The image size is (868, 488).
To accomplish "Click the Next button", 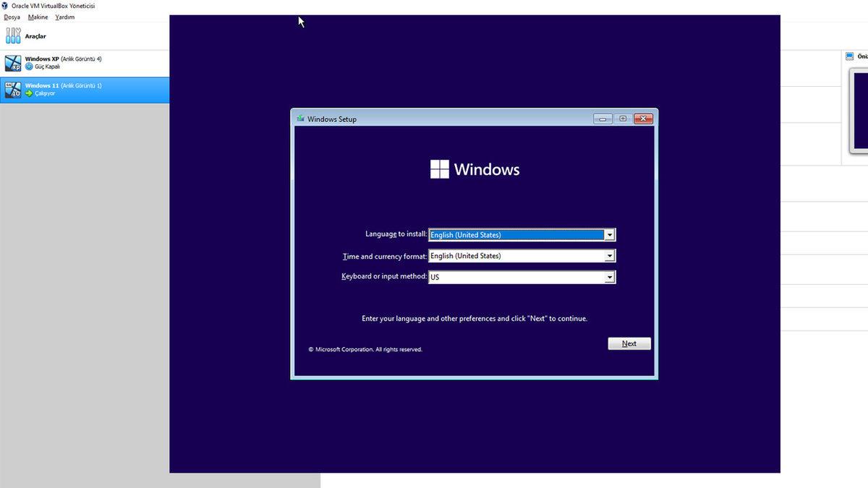I will coord(629,343).
